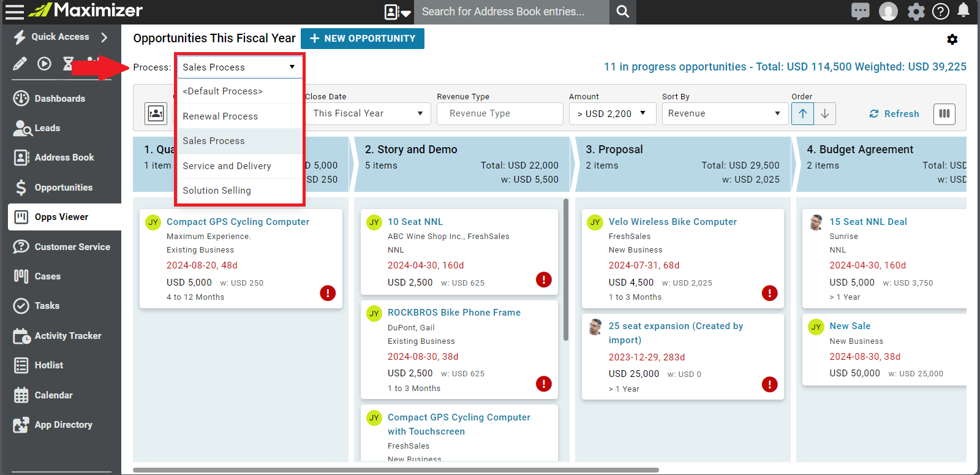Open the Velo Wireless Bike Computer link

673,222
